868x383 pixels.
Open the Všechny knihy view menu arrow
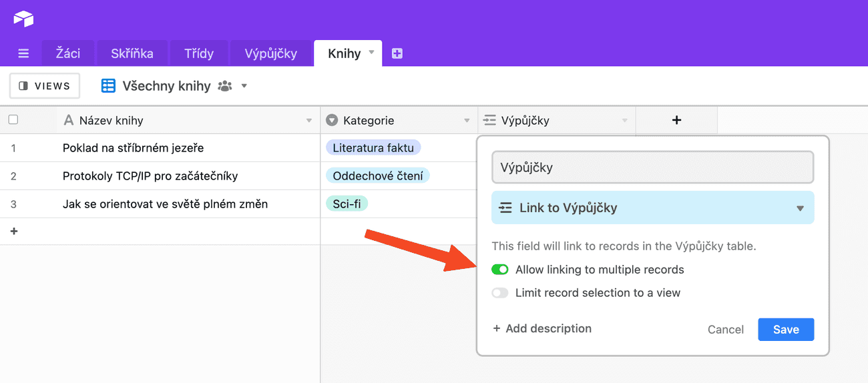pos(244,86)
